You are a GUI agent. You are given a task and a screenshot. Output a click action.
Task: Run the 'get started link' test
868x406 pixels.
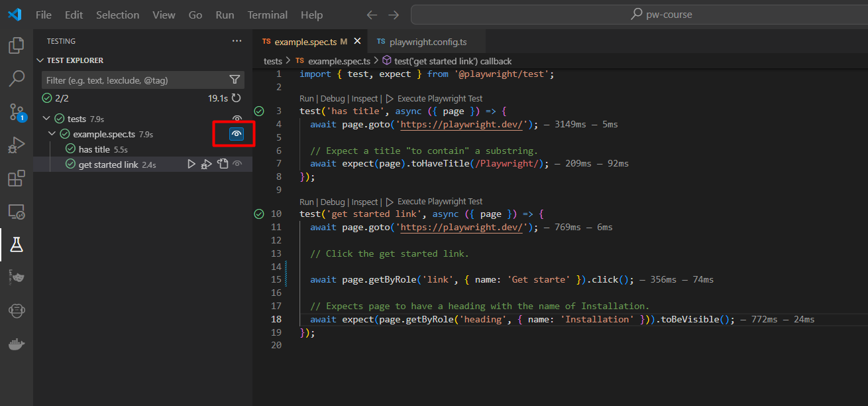[191, 164]
